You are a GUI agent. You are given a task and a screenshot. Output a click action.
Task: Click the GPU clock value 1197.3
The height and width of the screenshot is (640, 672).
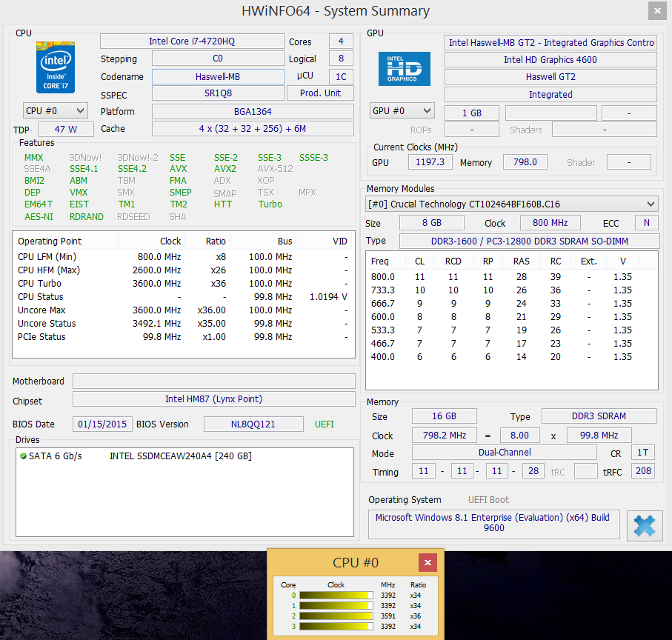coord(430,162)
